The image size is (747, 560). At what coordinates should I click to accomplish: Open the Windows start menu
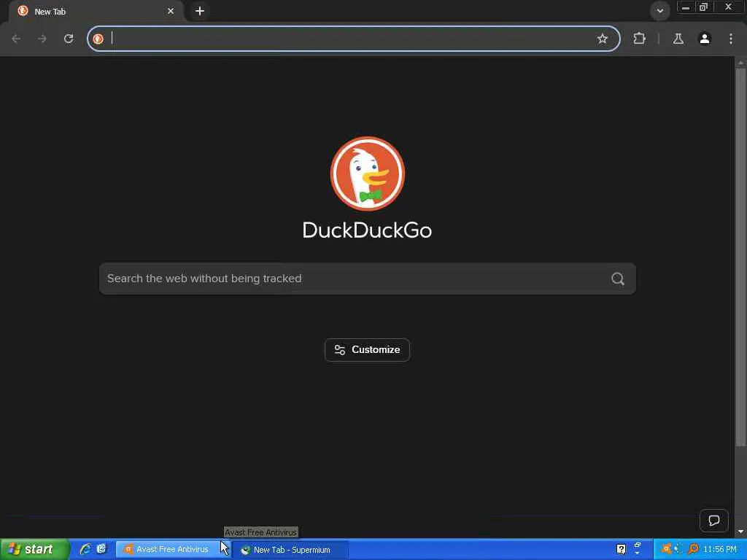[34, 549]
